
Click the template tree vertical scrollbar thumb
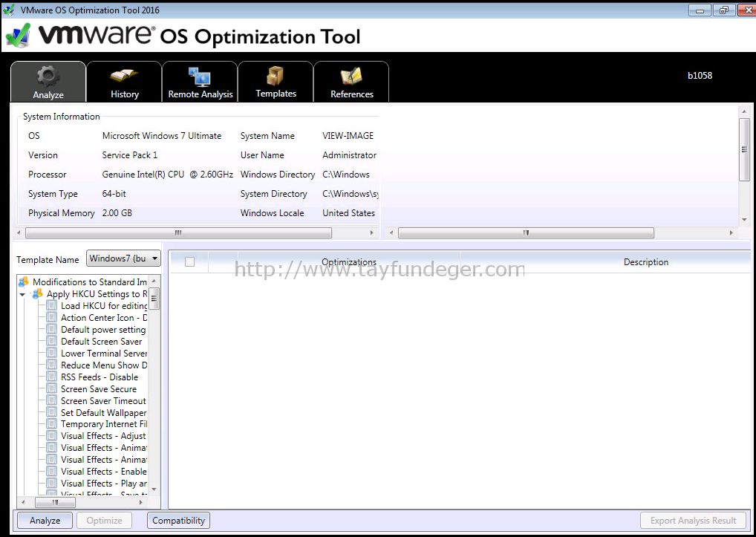pyautogui.click(x=154, y=299)
